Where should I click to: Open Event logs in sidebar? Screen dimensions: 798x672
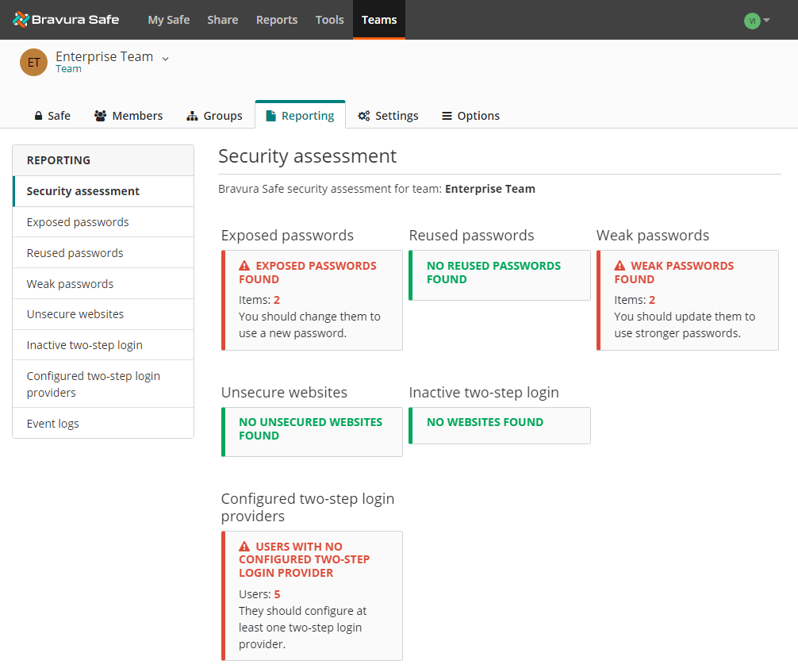point(53,424)
